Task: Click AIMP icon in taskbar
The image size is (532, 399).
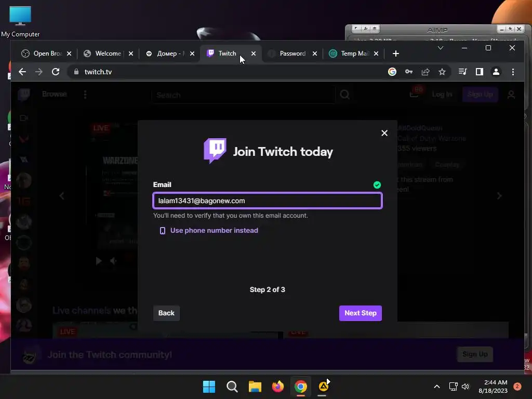Action: tap(323, 387)
